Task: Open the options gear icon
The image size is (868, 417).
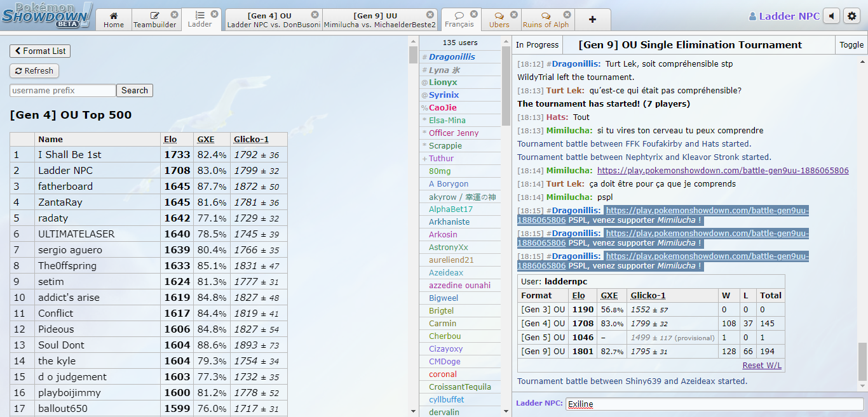Action: tap(852, 17)
